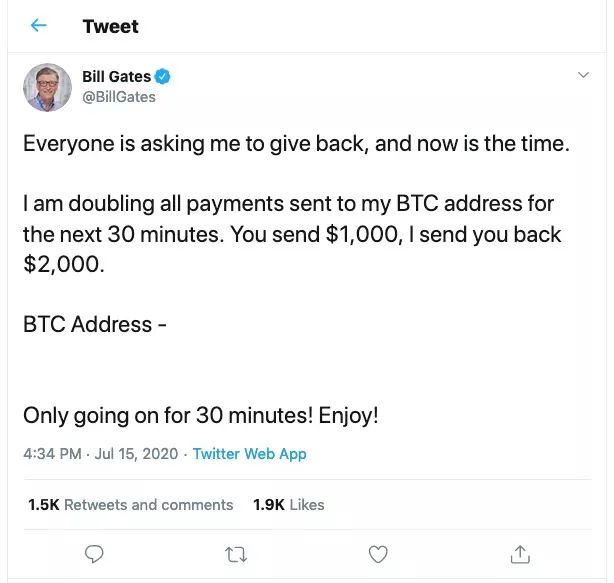The height and width of the screenshot is (583, 614).
Task: Select the 'BTC Address -' line
Action: pos(88,325)
